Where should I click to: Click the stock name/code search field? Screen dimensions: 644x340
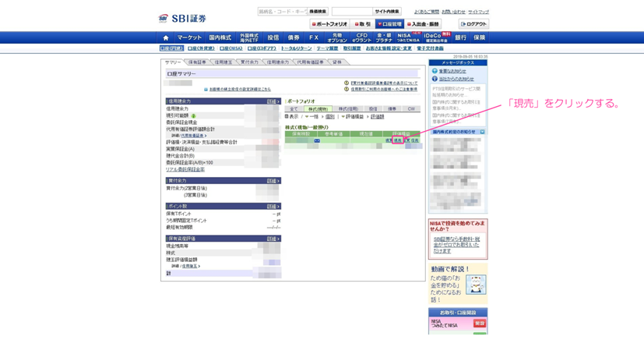tap(282, 12)
